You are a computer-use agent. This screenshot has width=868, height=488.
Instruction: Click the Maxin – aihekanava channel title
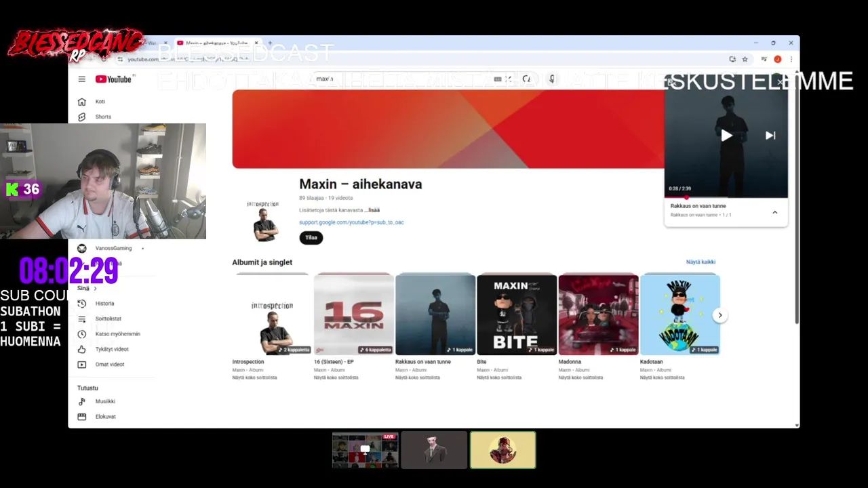click(361, 184)
